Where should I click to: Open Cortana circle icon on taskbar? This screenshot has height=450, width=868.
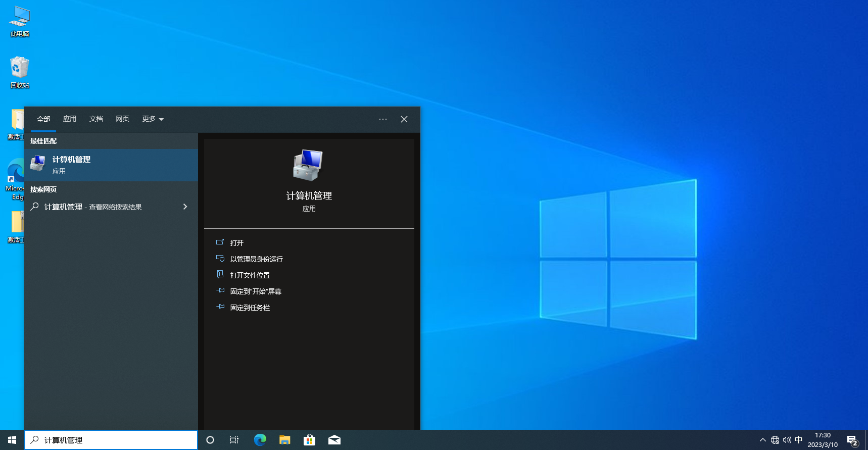[210, 440]
